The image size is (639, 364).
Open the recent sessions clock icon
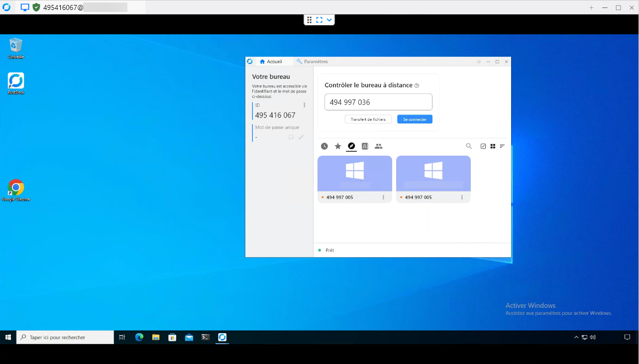pyautogui.click(x=324, y=146)
